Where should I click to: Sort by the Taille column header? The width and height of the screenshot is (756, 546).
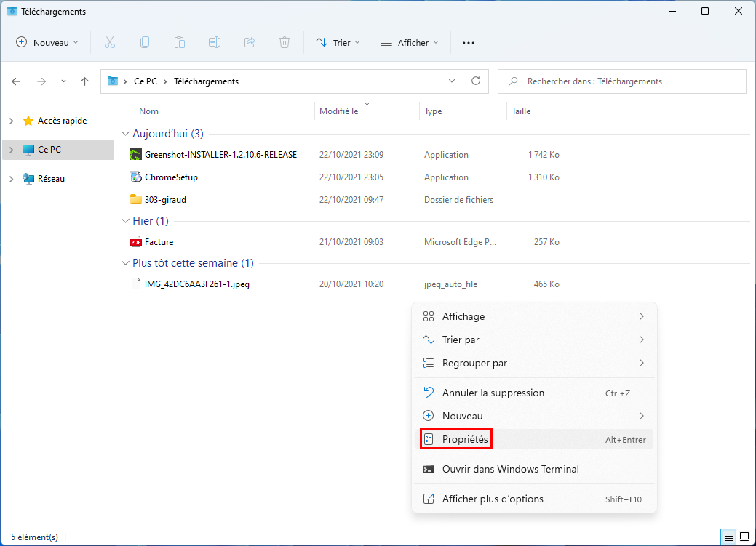point(521,111)
